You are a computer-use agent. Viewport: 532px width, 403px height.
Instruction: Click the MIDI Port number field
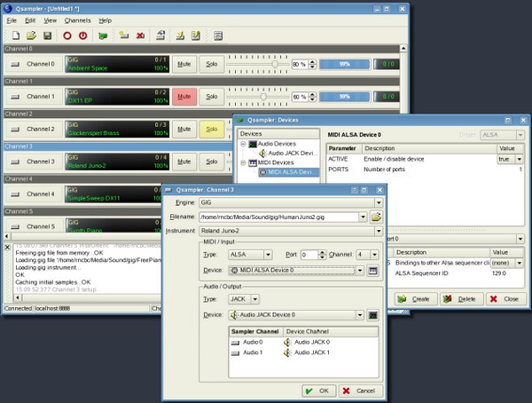pos(309,255)
